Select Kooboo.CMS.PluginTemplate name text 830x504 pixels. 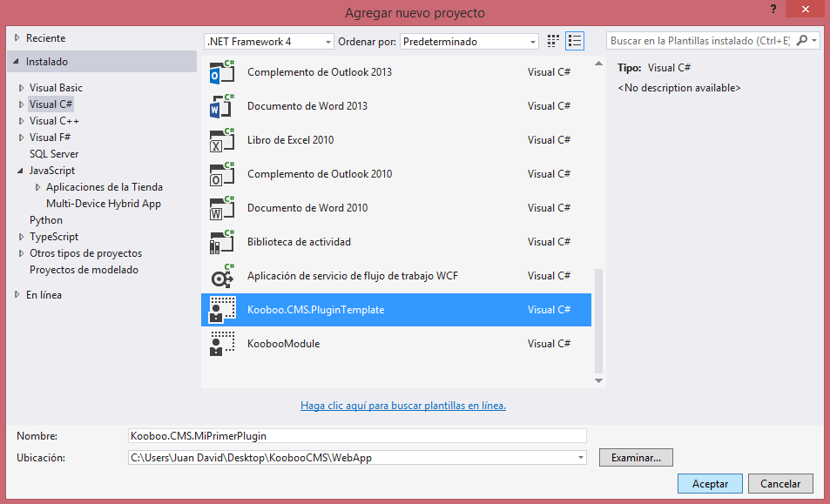315,310
